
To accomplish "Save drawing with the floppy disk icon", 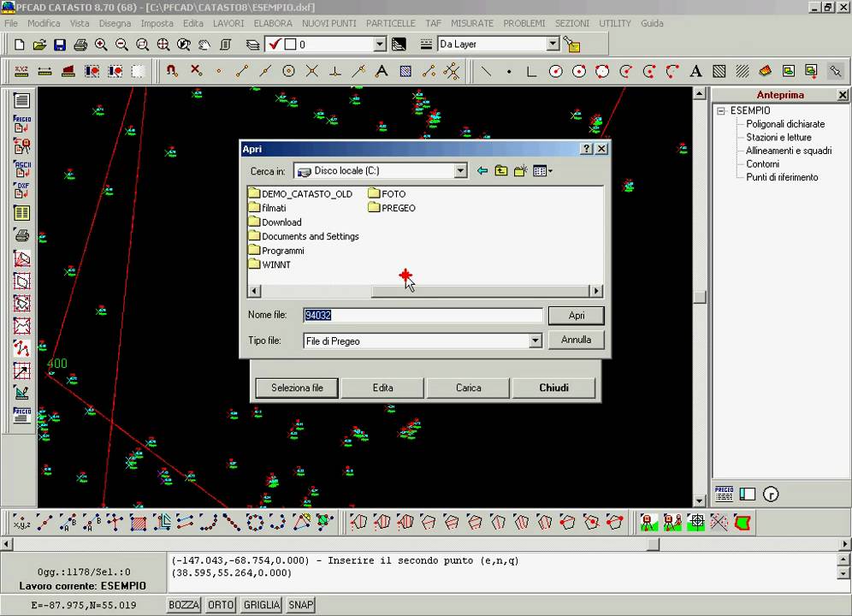I will pos(60,44).
